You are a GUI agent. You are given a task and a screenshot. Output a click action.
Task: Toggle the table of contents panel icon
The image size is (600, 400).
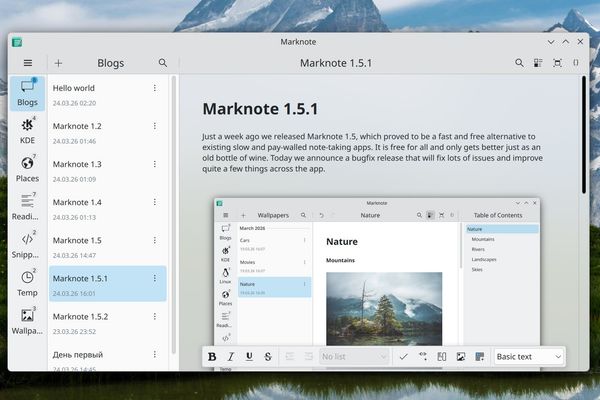[x=538, y=63]
